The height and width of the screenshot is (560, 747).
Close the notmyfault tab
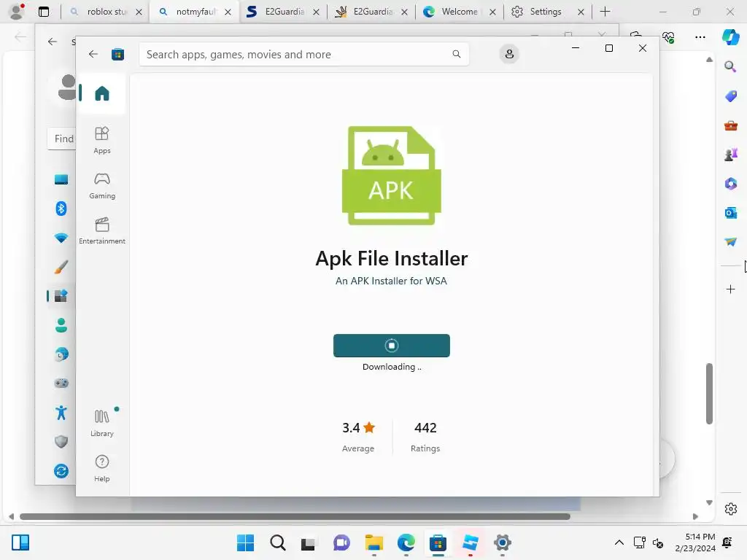pyautogui.click(x=228, y=12)
